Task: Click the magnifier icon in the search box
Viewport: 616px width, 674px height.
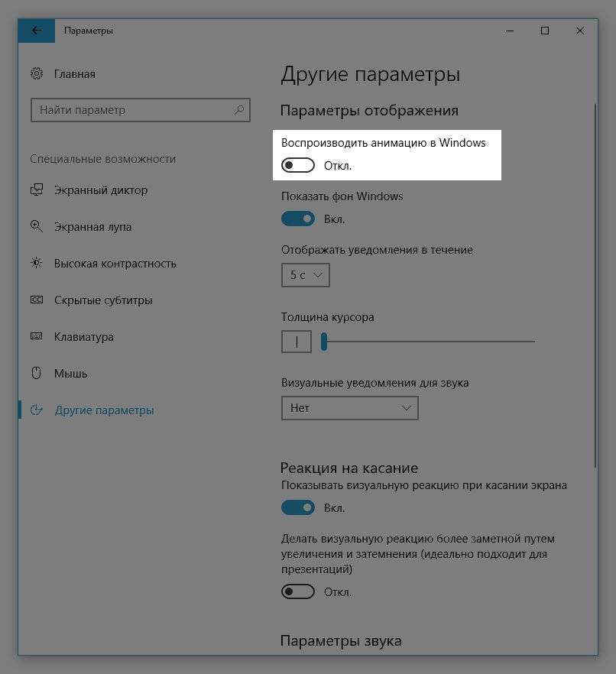Action: click(239, 110)
